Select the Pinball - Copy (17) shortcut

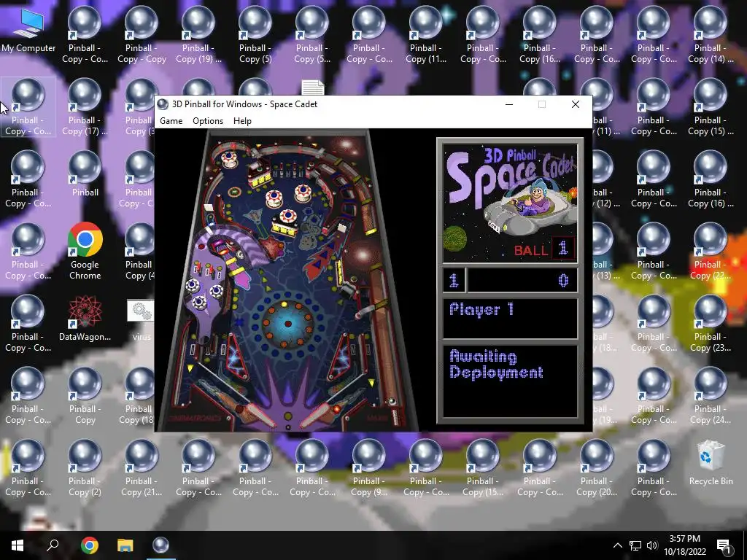tap(85, 107)
